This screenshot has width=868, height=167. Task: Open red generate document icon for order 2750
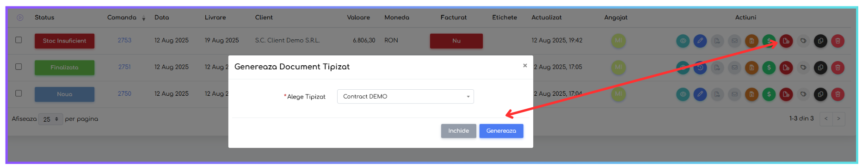coord(786,94)
